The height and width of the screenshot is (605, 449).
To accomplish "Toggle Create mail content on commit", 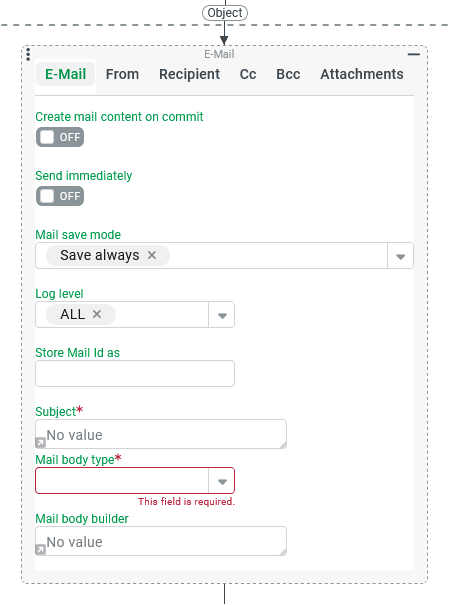I will [60, 137].
